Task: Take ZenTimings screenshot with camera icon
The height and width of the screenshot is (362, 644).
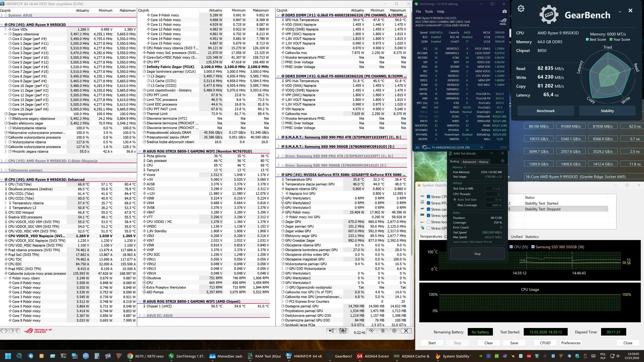Action: coord(504,11)
